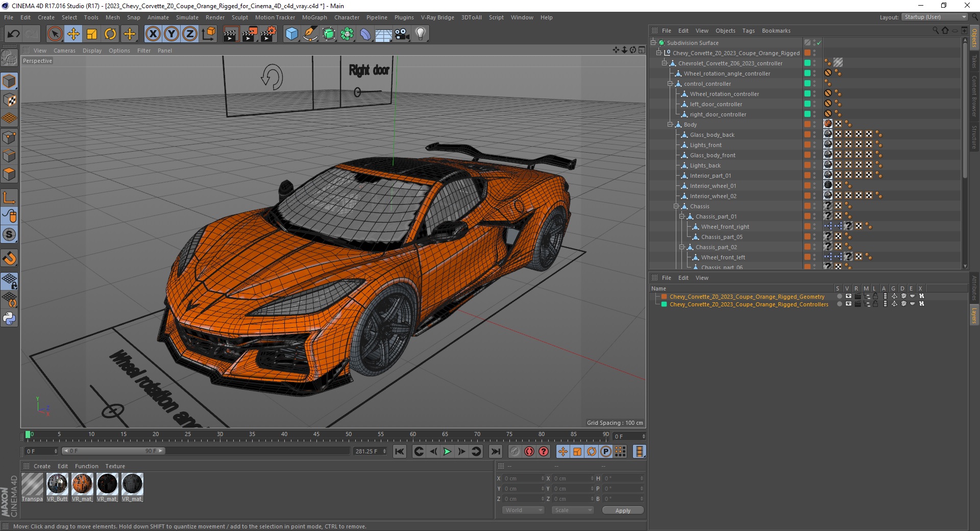
Task: Open the Scale mode dropdown
Action: (x=573, y=510)
